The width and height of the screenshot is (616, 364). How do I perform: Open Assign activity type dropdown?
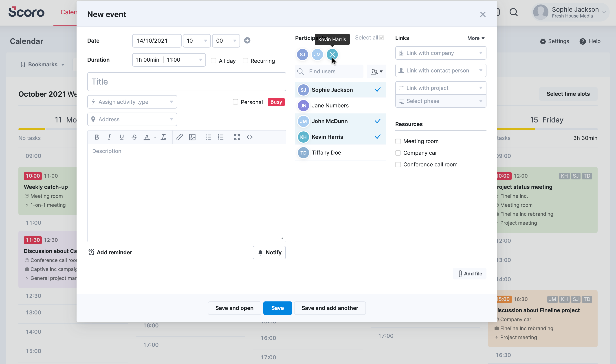pos(132,102)
